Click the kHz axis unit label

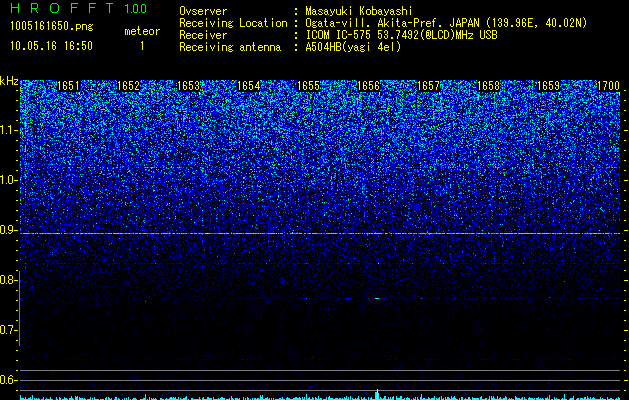9,81
